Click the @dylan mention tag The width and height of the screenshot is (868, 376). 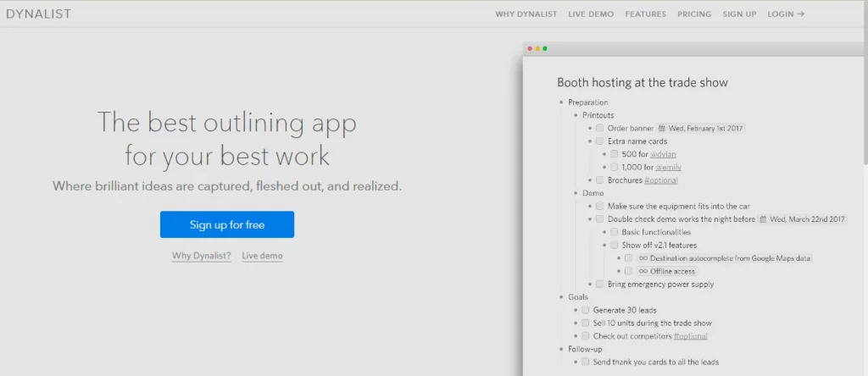663,154
